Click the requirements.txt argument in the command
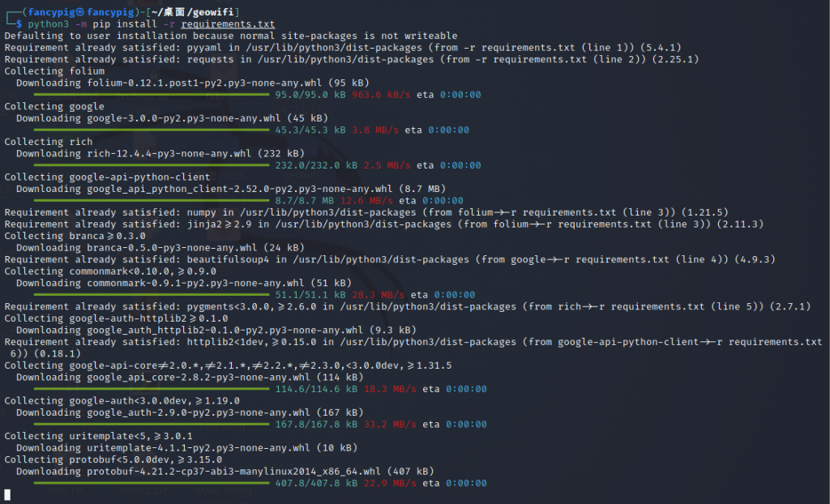Viewport: 830px width, 504px height. point(228,24)
